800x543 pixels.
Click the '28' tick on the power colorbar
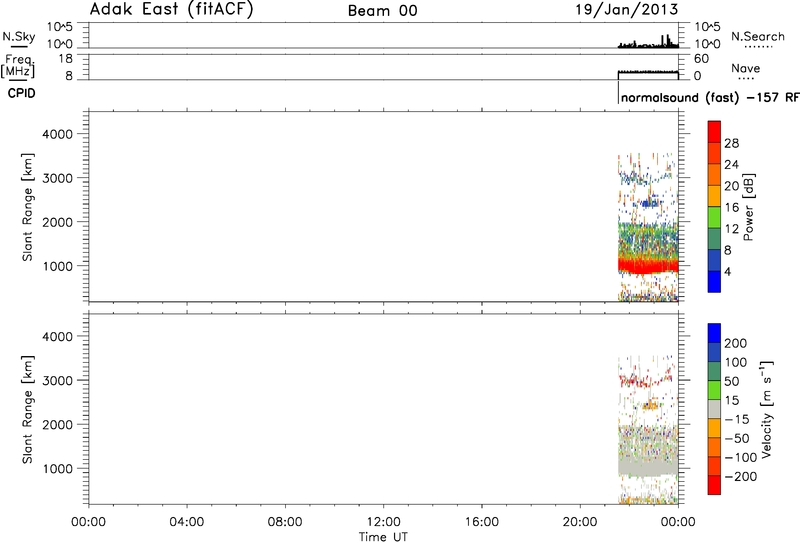tap(732, 143)
